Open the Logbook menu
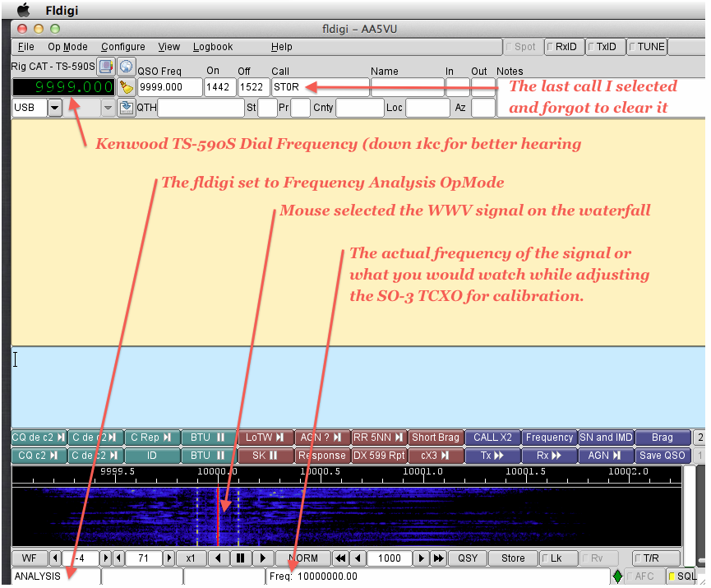Image resolution: width=711 pixels, height=588 pixels. 213,47
